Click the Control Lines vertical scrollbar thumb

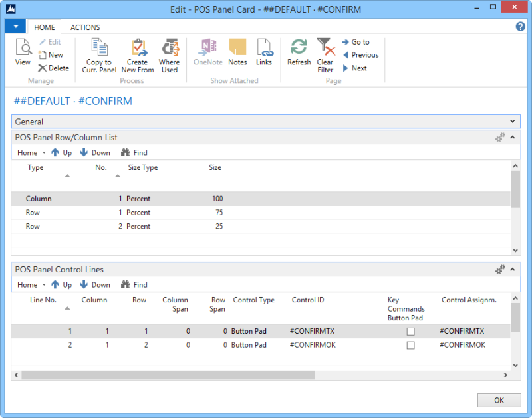(515, 317)
